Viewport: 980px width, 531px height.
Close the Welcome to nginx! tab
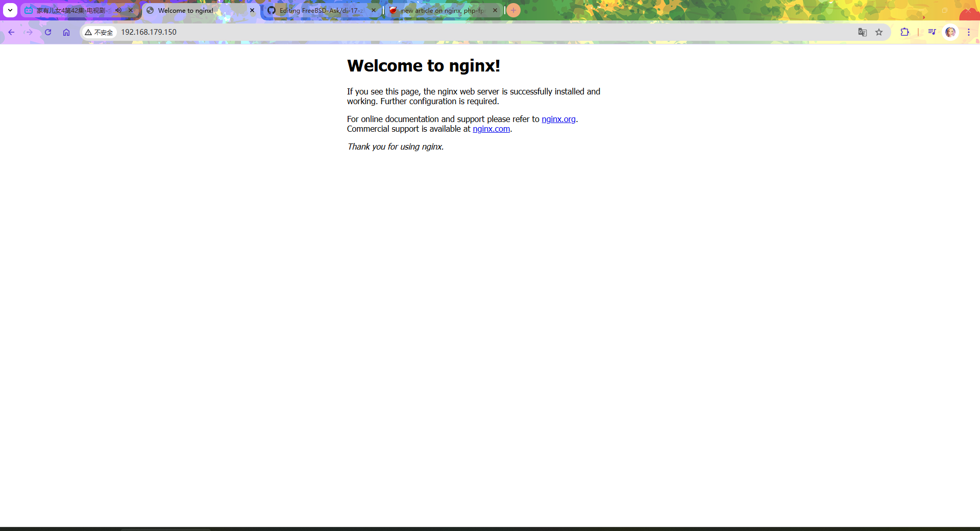252,10
